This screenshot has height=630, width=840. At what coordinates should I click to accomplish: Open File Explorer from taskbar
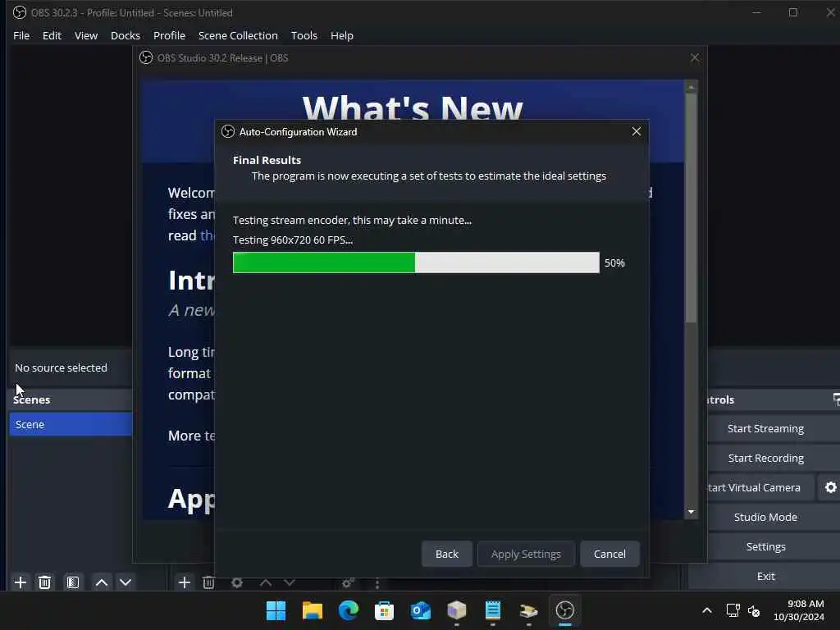[x=313, y=610]
